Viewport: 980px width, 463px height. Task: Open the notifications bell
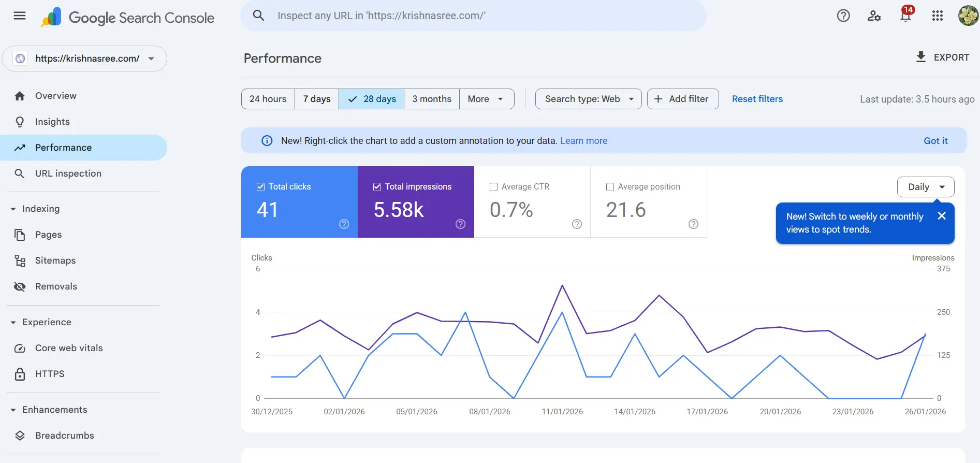click(x=905, y=16)
